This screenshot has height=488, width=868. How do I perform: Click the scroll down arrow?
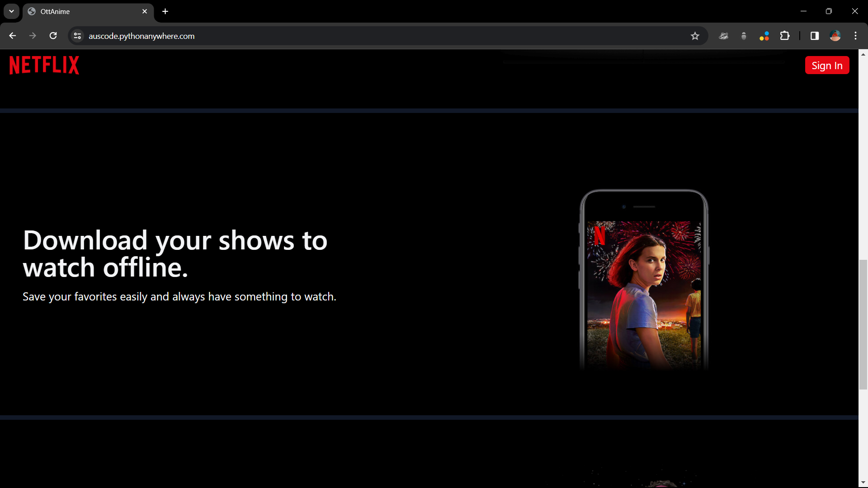(x=863, y=483)
